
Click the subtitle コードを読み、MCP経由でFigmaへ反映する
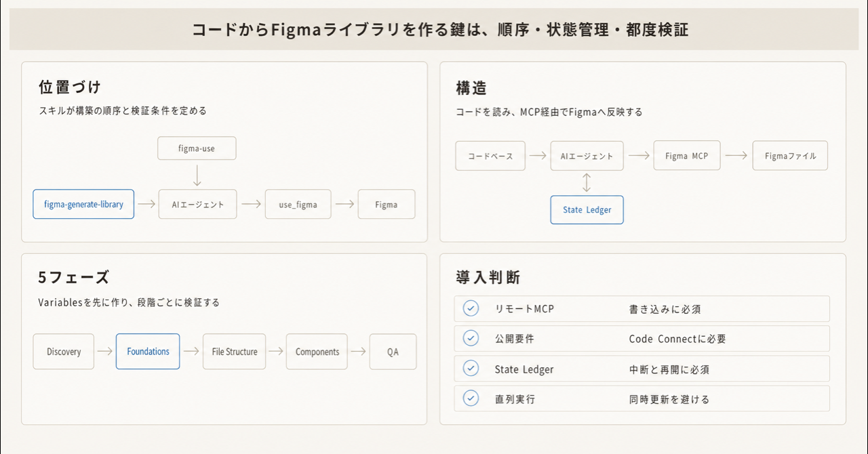(x=549, y=112)
